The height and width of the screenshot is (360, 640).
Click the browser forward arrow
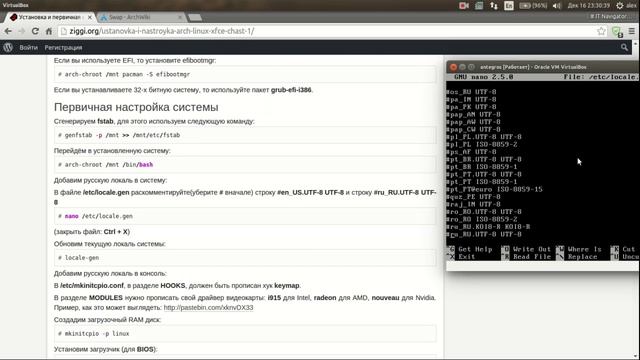pos(21,31)
